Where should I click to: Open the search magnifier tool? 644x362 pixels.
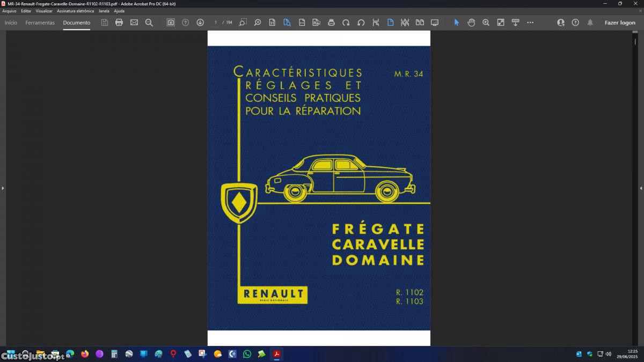(149, 23)
